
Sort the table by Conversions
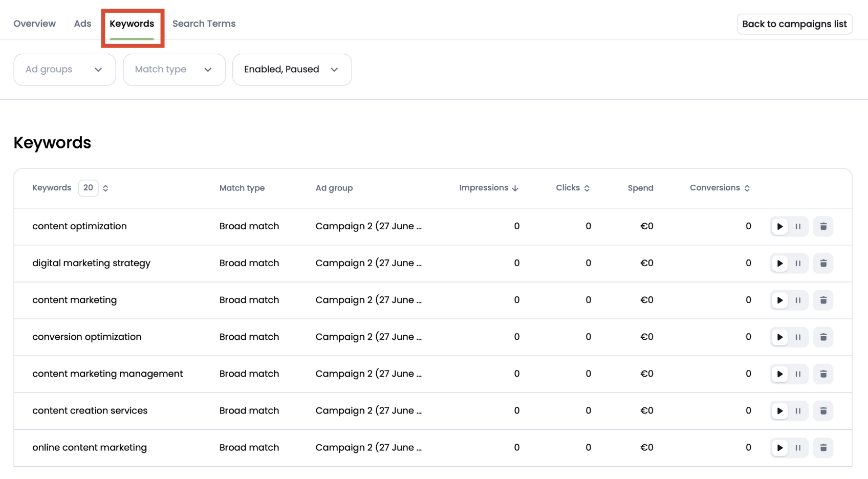719,188
